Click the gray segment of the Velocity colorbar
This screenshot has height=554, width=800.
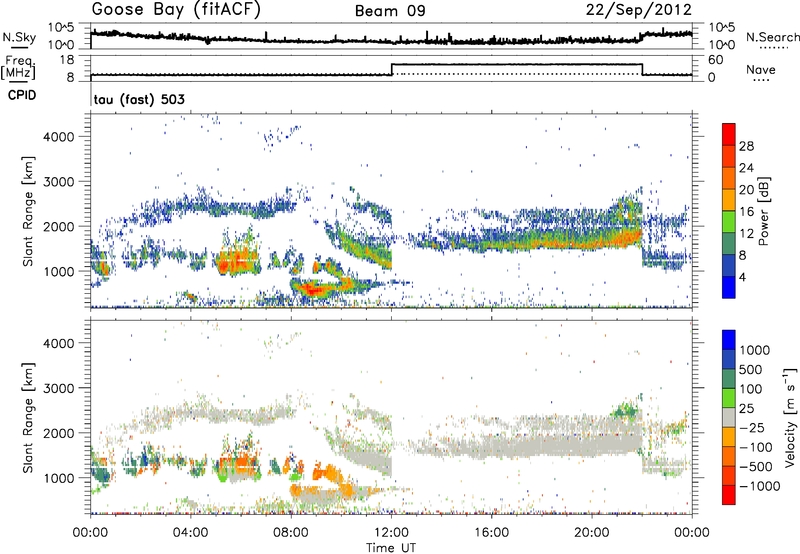tap(729, 417)
